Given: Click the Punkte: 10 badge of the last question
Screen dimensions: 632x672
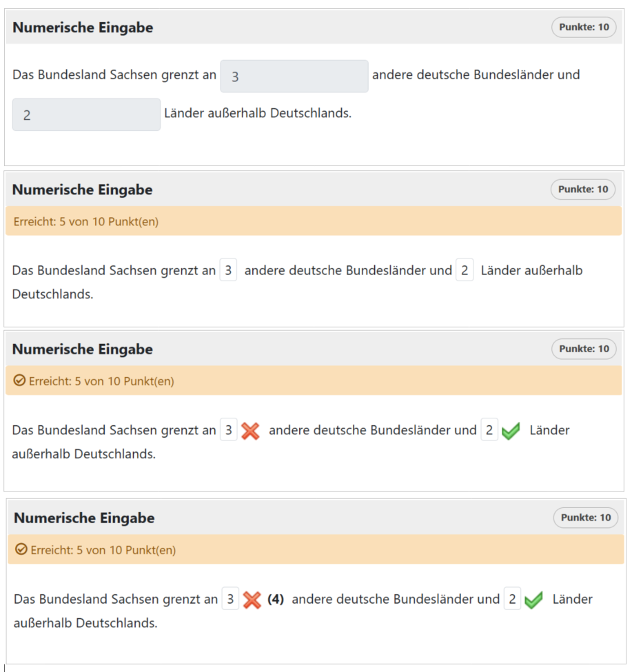Looking at the screenshot, I should click(x=585, y=518).
